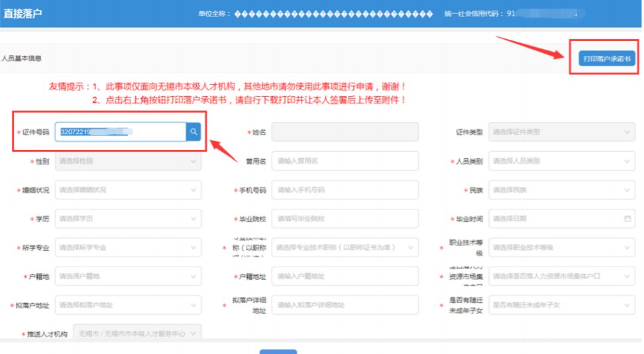
Task: Select the 学历 dropdown
Action: (128, 218)
